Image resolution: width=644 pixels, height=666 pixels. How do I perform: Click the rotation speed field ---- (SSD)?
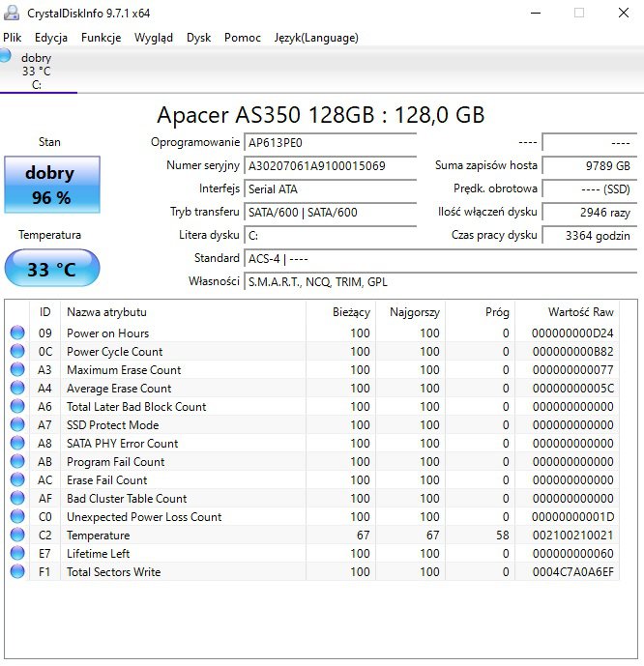(590, 189)
